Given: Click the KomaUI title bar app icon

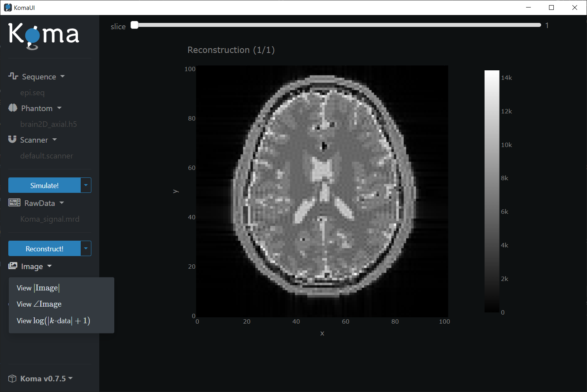Looking at the screenshot, I should pos(8,8).
